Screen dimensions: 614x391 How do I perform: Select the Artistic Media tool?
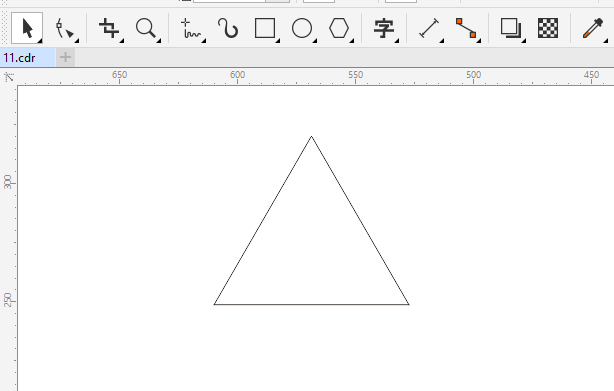228,28
